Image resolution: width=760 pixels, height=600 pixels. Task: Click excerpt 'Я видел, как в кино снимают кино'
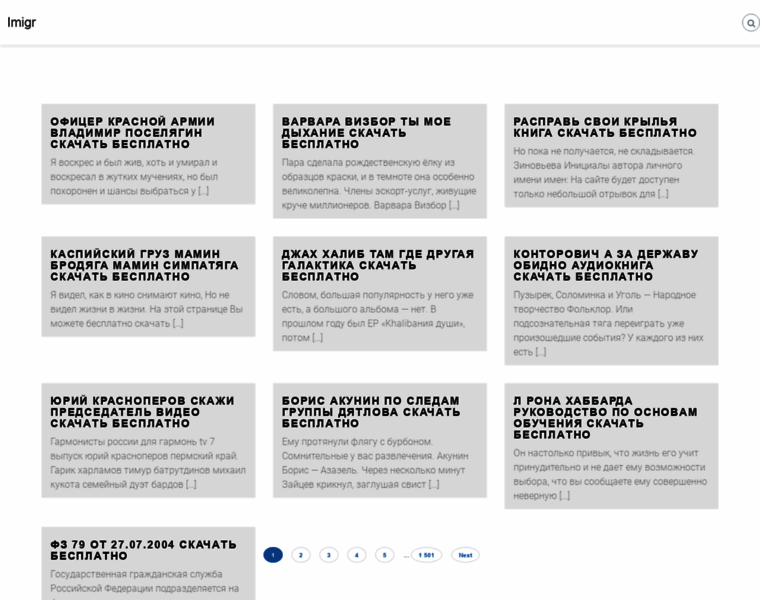point(146,309)
